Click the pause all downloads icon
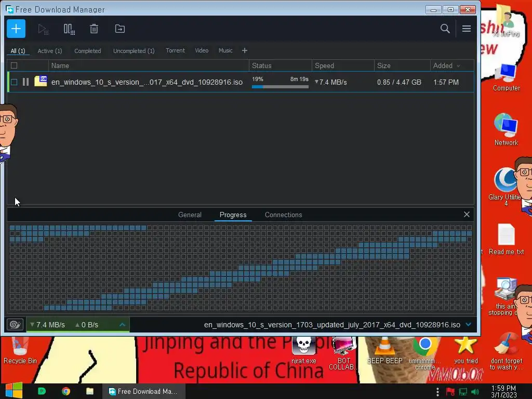Viewport: 532px width, 399px height. coord(69,29)
